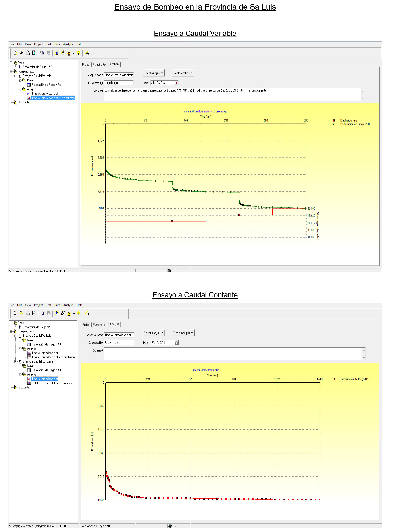
Task: Collapse the Wells node in upper tree
Action: [x=11, y=63]
